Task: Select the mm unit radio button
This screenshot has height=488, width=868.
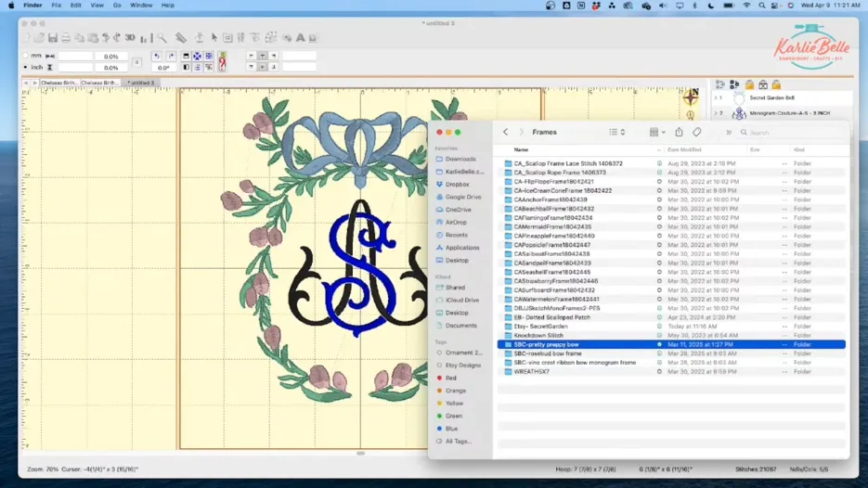Action: (25, 56)
